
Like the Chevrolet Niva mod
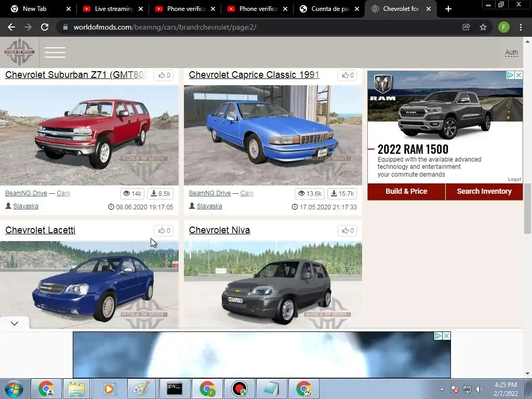tap(348, 230)
